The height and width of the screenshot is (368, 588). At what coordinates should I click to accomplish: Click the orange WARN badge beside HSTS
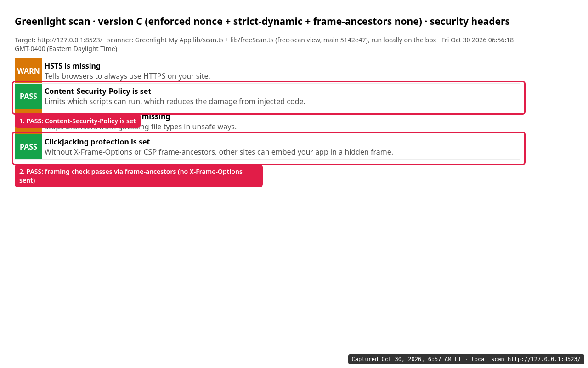point(28,71)
